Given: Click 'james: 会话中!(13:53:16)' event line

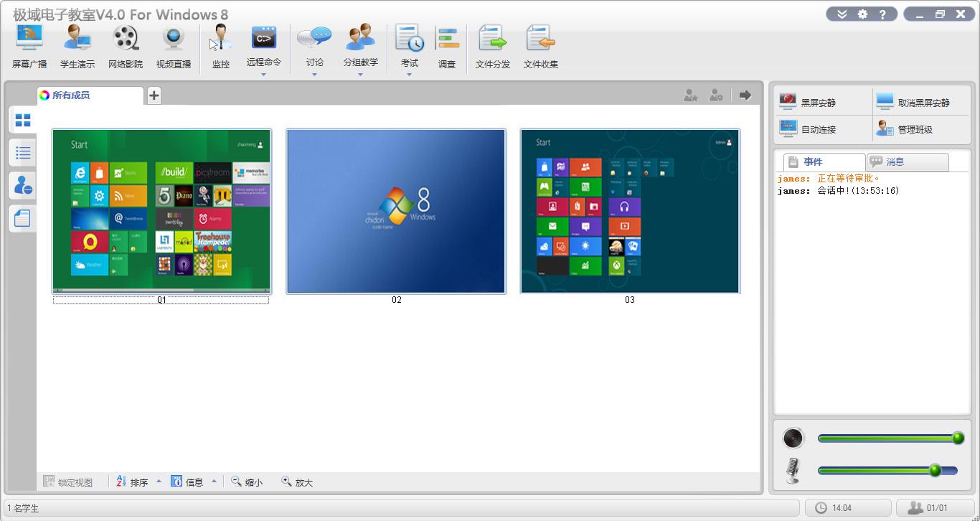Looking at the screenshot, I should click(x=838, y=191).
